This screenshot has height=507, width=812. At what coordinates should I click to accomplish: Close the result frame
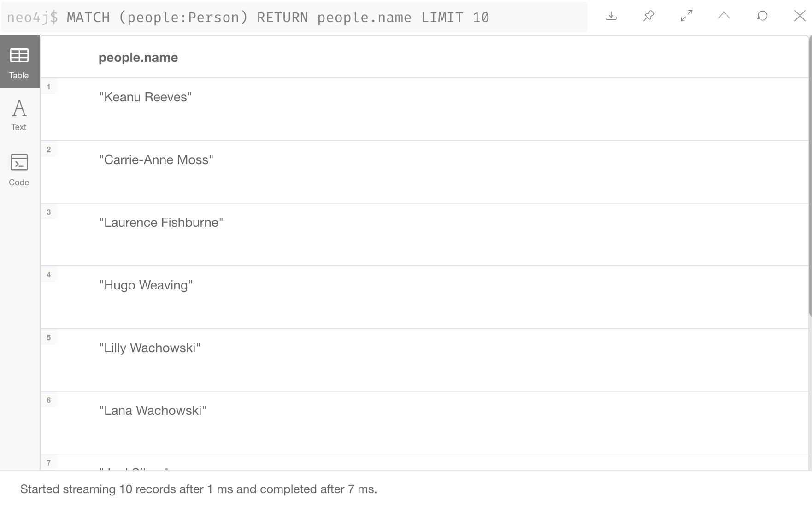[800, 16]
